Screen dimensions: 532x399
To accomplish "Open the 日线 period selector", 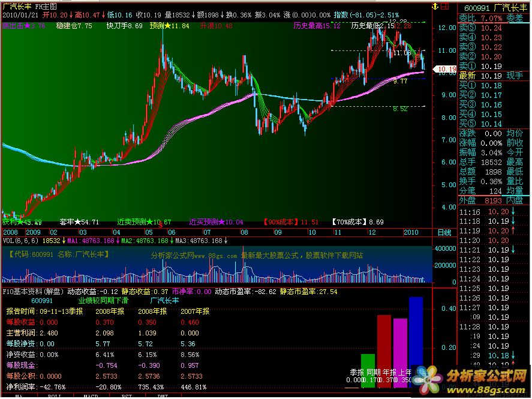I will pos(444,232).
